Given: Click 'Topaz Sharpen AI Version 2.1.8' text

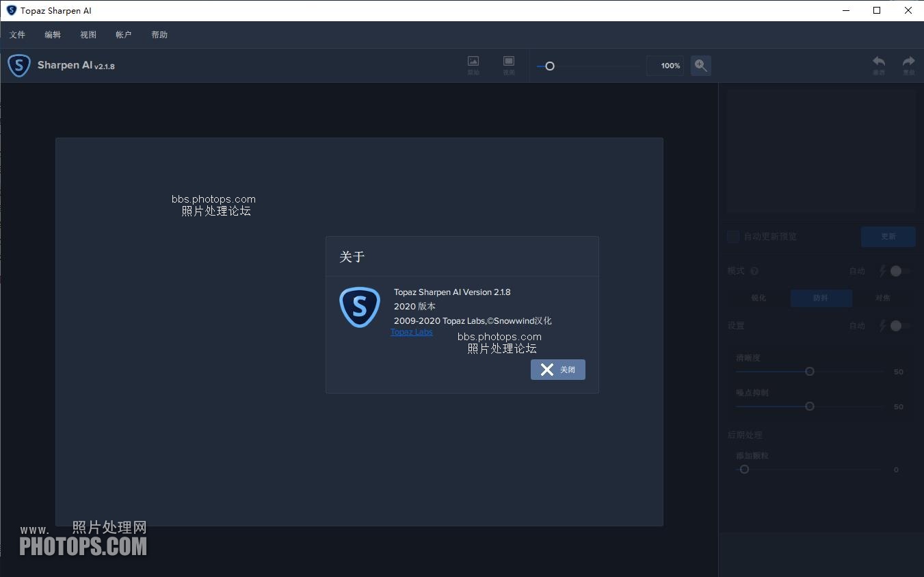Looking at the screenshot, I should 452,292.
